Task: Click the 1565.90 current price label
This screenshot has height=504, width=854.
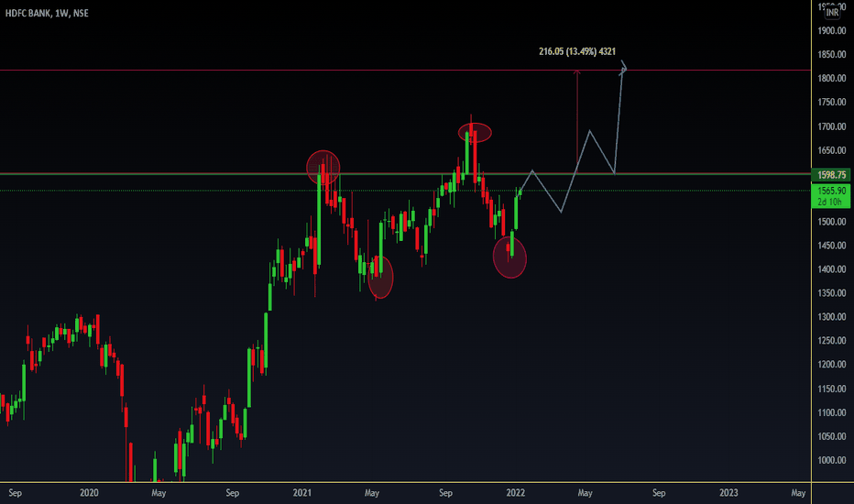Action: (x=831, y=191)
